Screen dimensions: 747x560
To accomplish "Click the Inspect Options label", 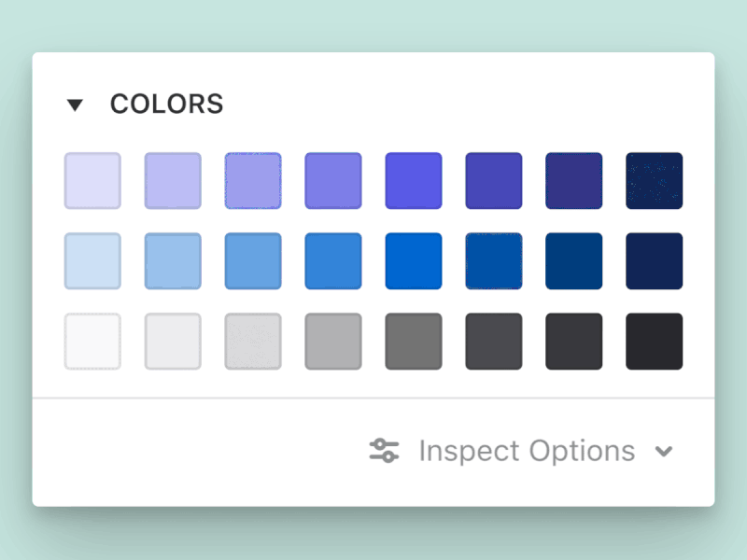I will (526, 451).
